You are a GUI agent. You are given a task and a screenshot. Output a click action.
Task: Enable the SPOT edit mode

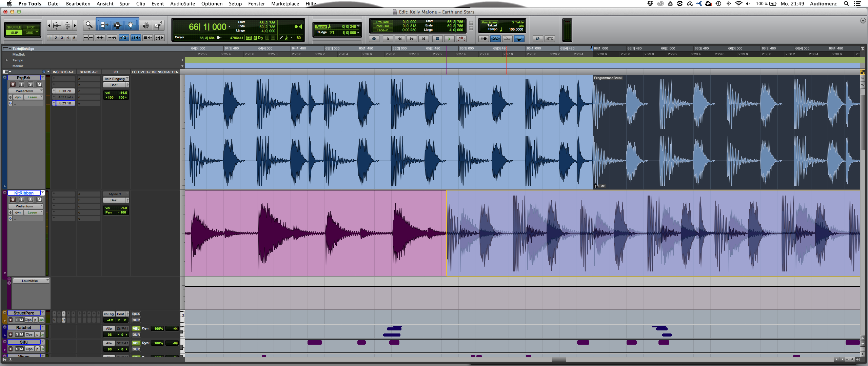[31, 27]
